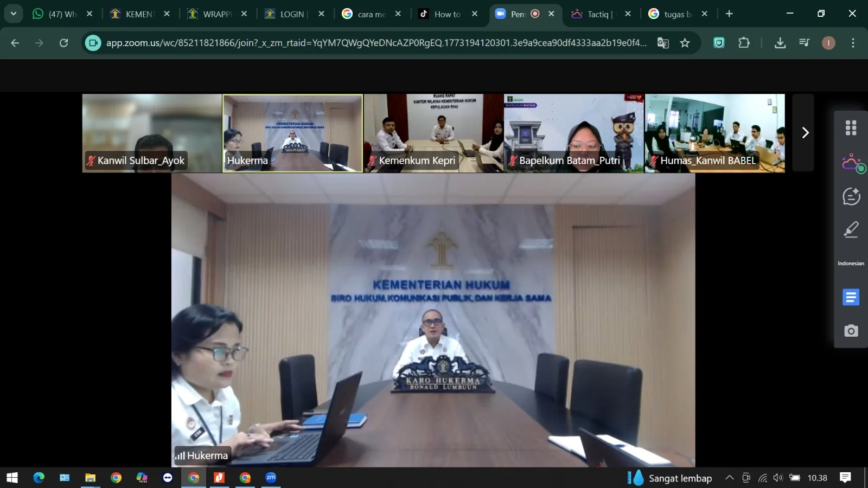Click the translate page icon
This screenshot has height=488, width=868.
click(663, 43)
